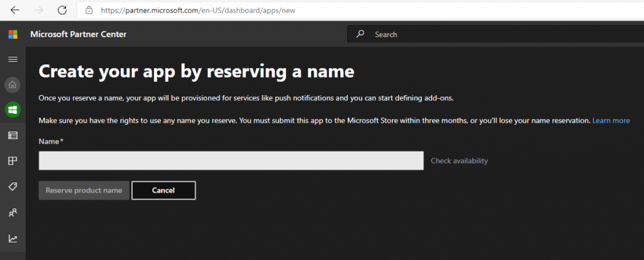Viewport: 644px width, 260px height.
Task: Click the people/users sidebar icon
Action: click(x=13, y=213)
